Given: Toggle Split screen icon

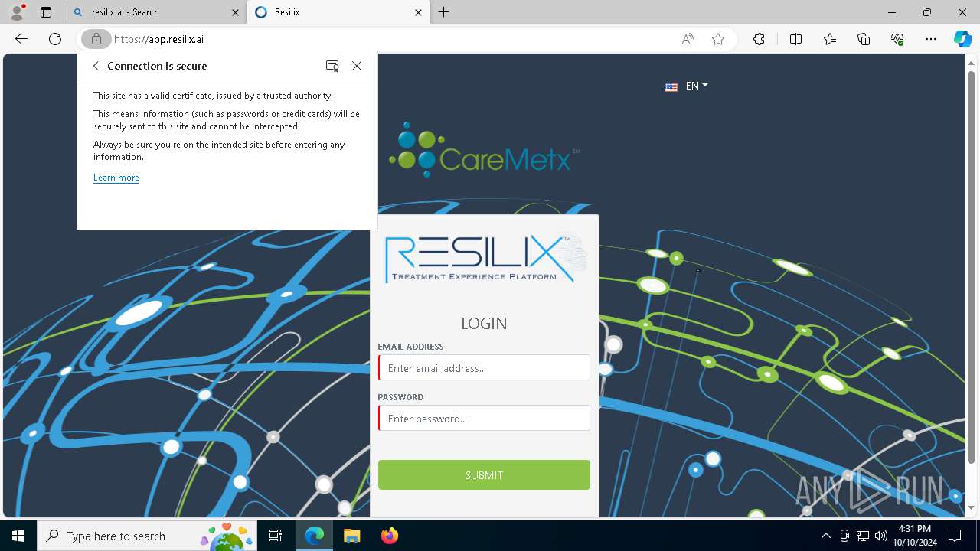Looking at the screenshot, I should coord(795,39).
